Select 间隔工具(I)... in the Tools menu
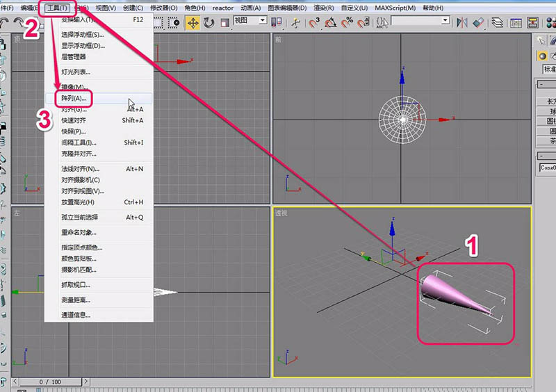The image size is (556, 392). 79,142
